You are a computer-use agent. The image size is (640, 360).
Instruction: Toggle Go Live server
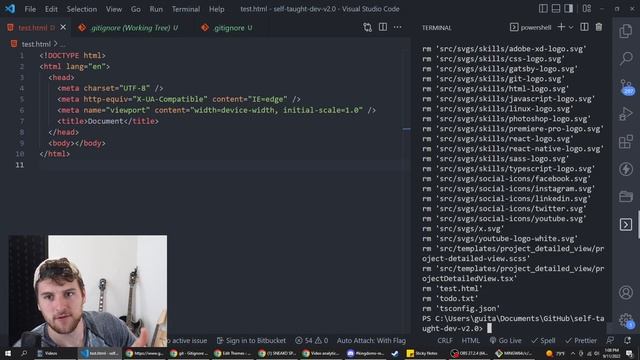[505, 340]
